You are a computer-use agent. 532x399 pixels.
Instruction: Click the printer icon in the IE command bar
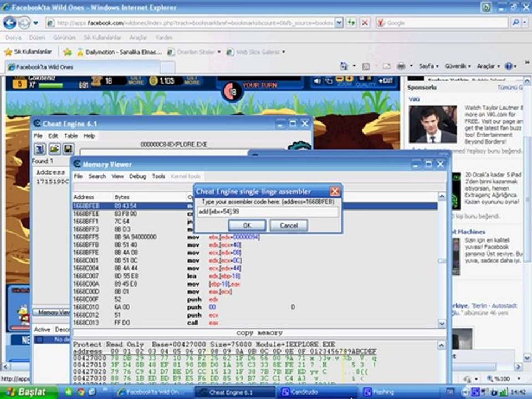pyautogui.click(x=401, y=66)
